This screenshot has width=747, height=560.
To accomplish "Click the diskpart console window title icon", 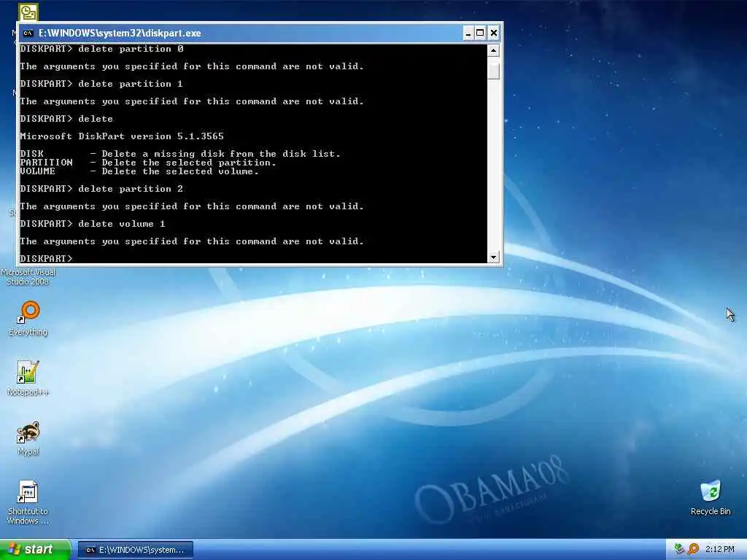I will coord(28,33).
